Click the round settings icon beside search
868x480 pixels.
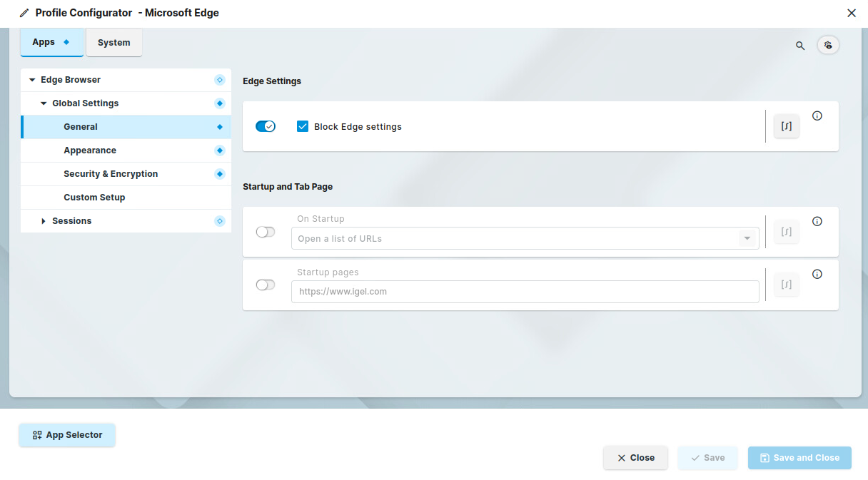click(828, 45)
